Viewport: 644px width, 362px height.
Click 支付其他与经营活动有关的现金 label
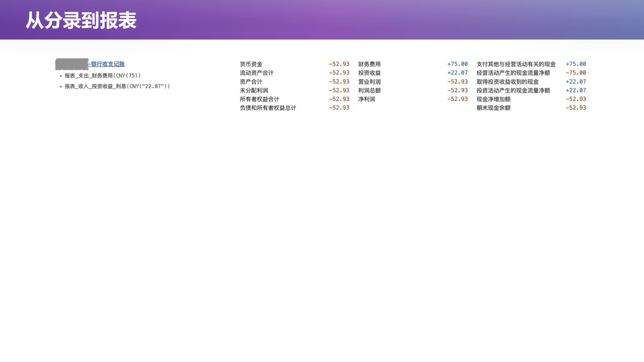click(x=516, y=64)
